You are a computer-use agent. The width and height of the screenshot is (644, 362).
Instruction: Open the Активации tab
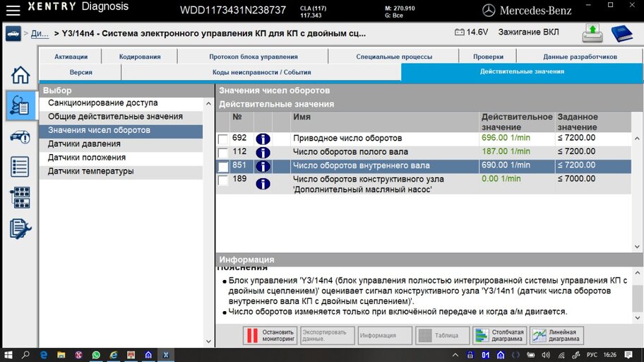click(x=71, y=57)
